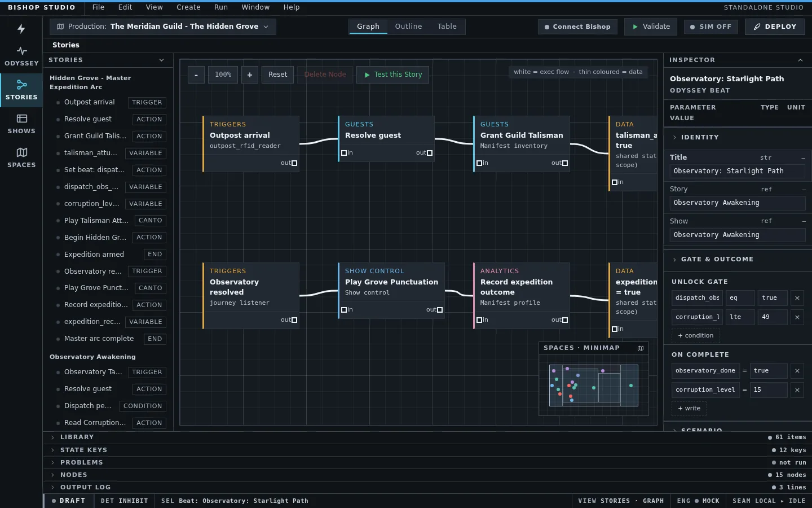This screenshot has height=508, width=812.
Task: Open the File menu
Action: coord(98,7)
